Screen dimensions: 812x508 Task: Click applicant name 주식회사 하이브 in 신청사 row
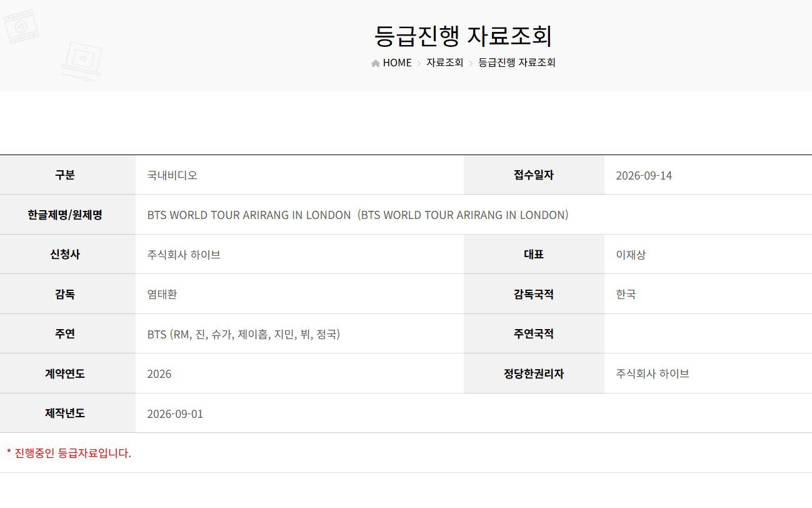(184, 255)
